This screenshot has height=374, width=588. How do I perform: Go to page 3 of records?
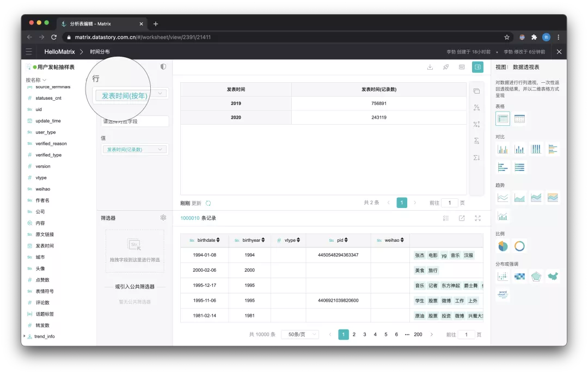pos(364,334)
